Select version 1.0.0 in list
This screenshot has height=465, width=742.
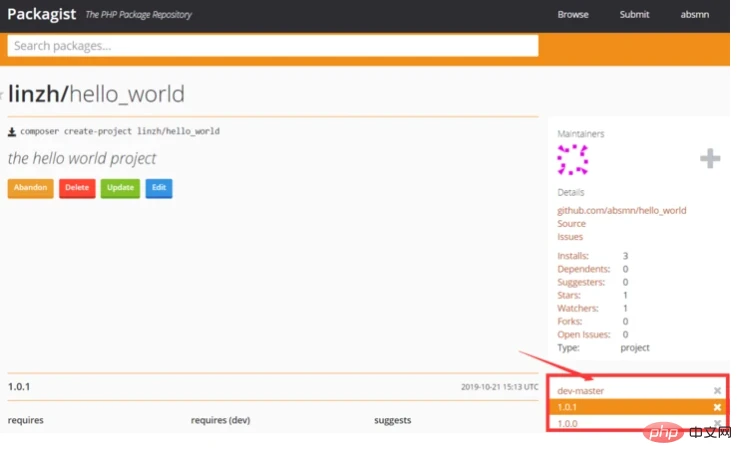tap(568, 424)
